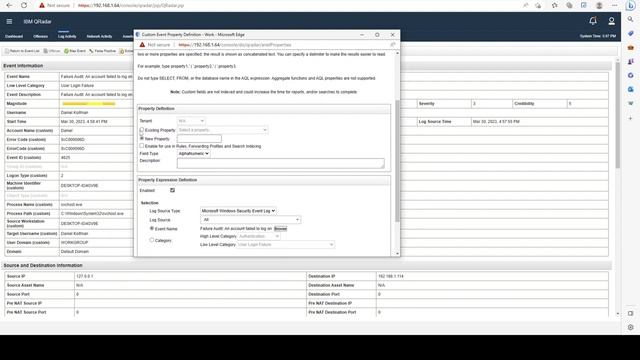Select the Event Name radio button
Screen dimensions: 640x360
[x=152, y=229]
